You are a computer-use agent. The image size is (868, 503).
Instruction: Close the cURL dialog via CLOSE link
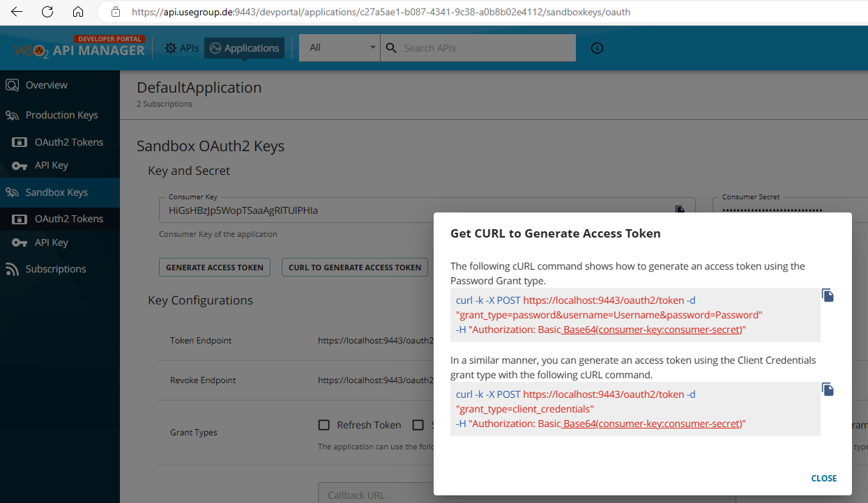(823, 478)
